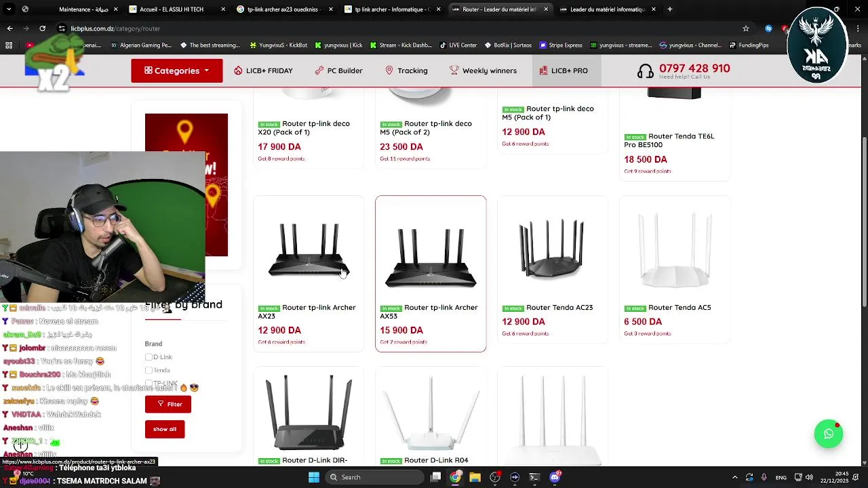Open the Windows Start menu
The width and height of the screenshot is (868, 488).
coord(313,477)
